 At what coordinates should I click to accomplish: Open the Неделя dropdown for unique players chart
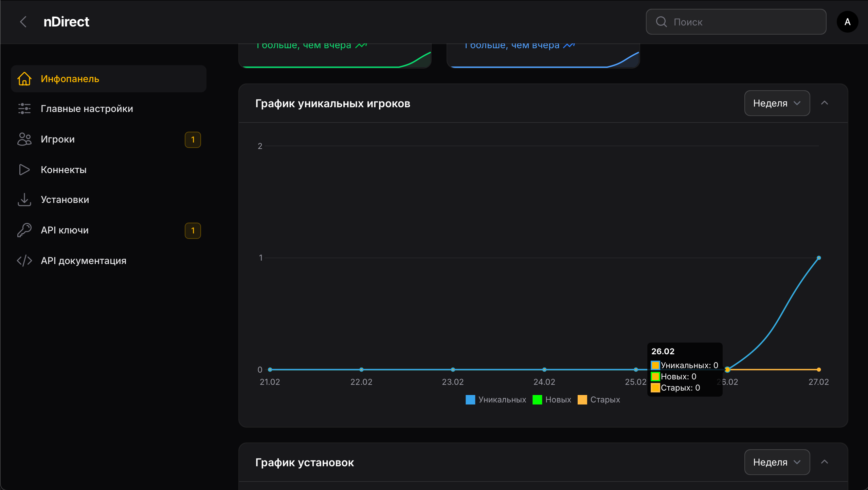[777, 103]
